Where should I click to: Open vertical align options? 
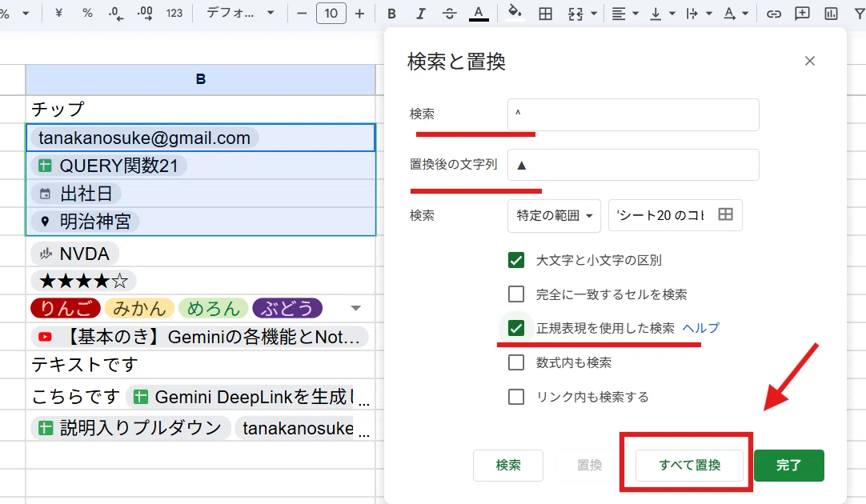click(662, 14)
